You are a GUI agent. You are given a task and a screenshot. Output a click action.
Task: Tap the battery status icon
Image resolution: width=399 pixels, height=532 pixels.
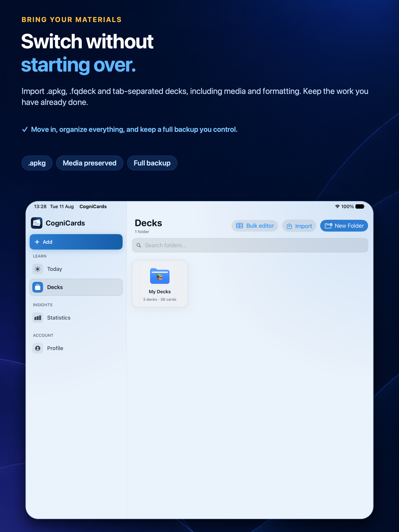360,207
